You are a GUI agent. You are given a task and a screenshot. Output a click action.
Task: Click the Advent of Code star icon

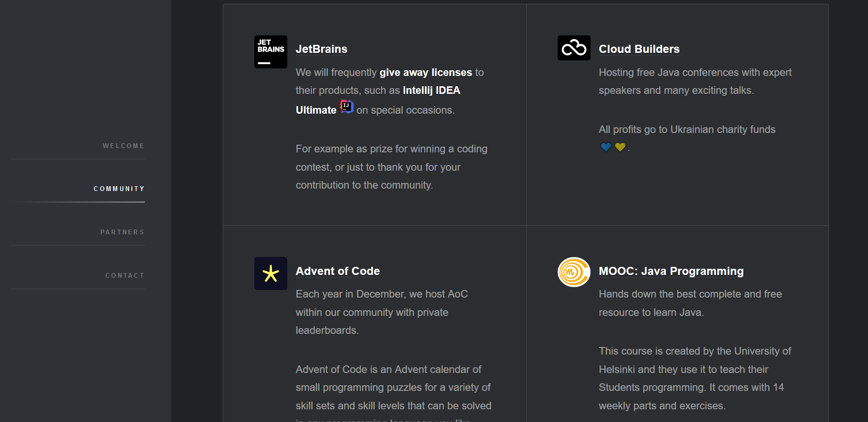(271, 273)
